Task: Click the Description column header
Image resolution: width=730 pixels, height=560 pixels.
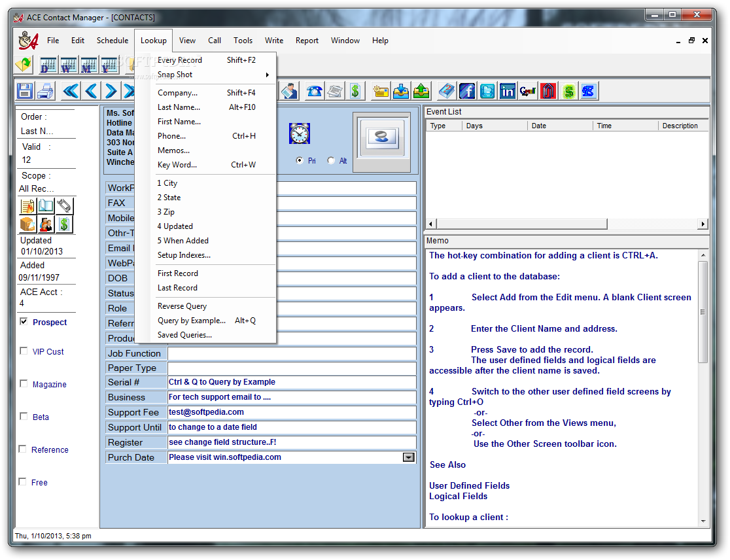Action: point(683,126)
